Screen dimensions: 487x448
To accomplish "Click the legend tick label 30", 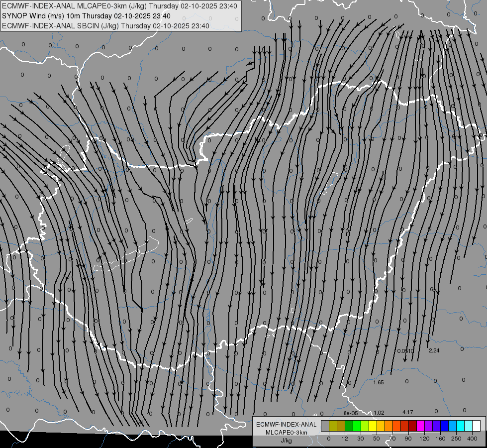I will pos(361,439).
